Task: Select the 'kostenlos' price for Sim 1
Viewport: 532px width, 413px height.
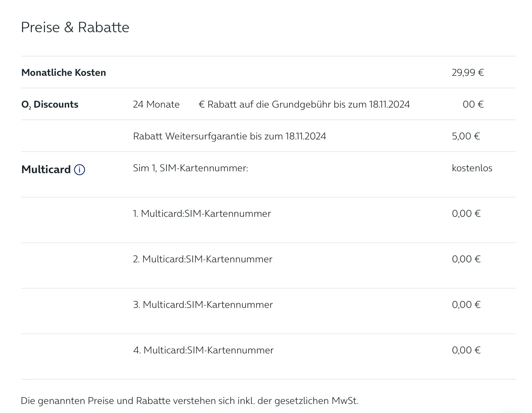Action: click(x=472, y=168)
